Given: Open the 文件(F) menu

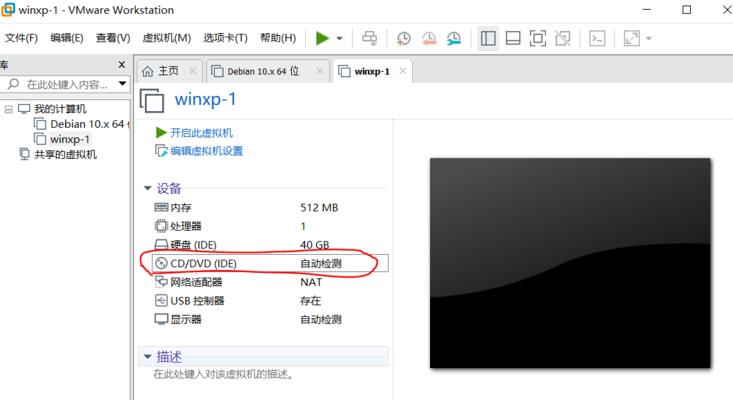Looking at the screenshot, I should [21, 38].
